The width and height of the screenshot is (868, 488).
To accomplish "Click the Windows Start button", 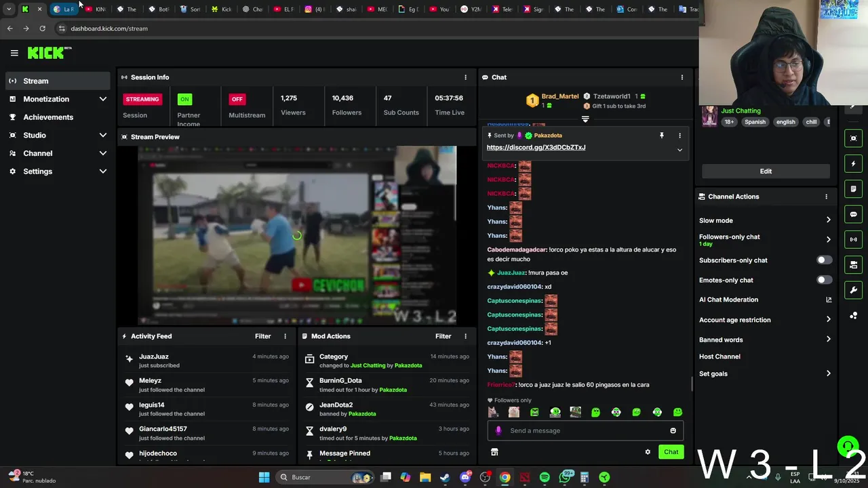I will click(264, 477).
